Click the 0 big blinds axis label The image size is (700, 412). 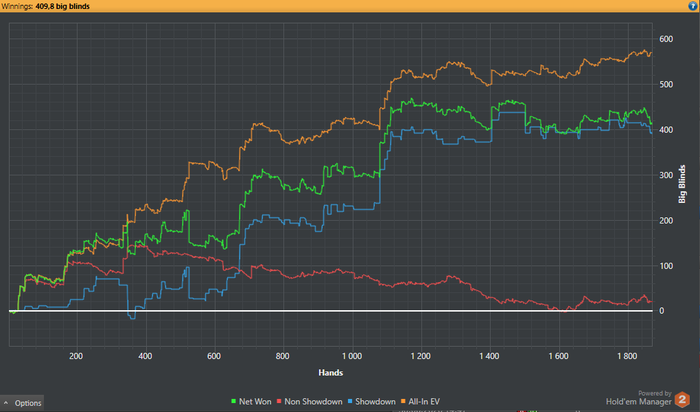[x=662, y=311]
